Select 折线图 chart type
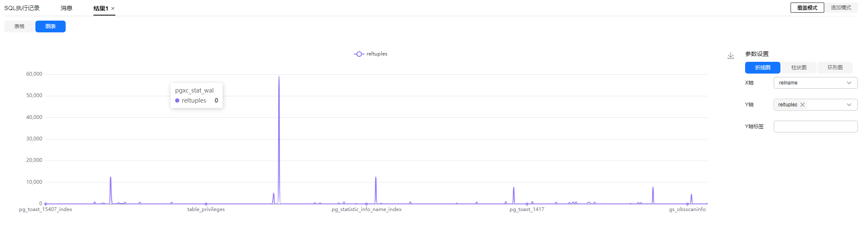868x251 pixels. point(762,68)
